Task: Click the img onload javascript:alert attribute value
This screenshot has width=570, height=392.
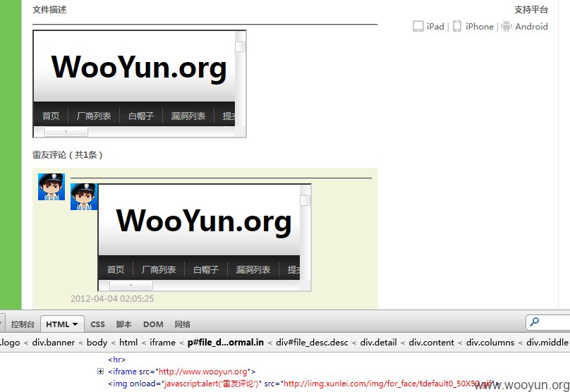Action: click(x=211, y=384)
